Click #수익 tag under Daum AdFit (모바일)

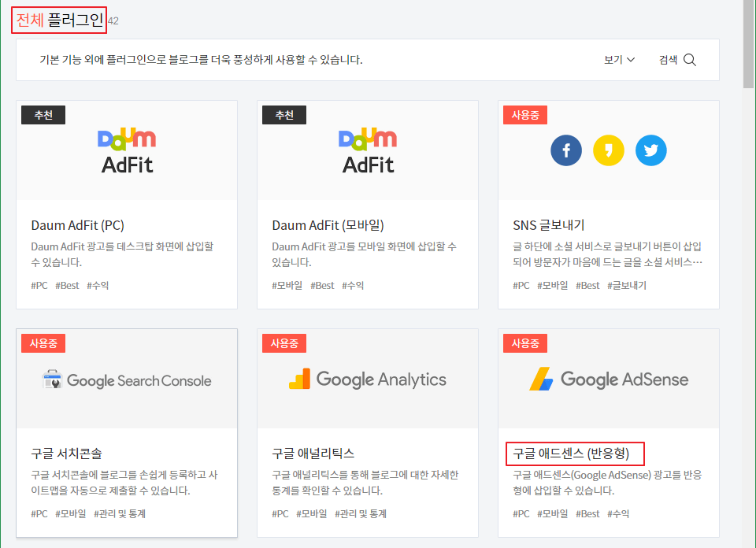pyautogui.click(x=353, y=285)
